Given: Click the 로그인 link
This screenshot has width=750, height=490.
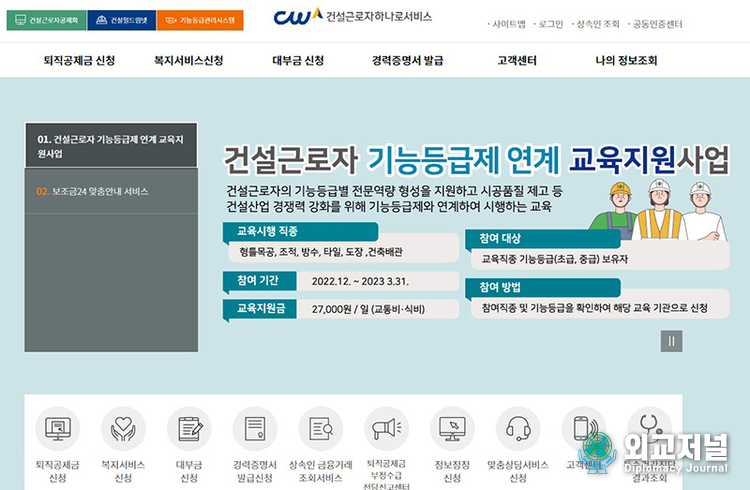Looking at the screenshot, I should coord(551,24).
